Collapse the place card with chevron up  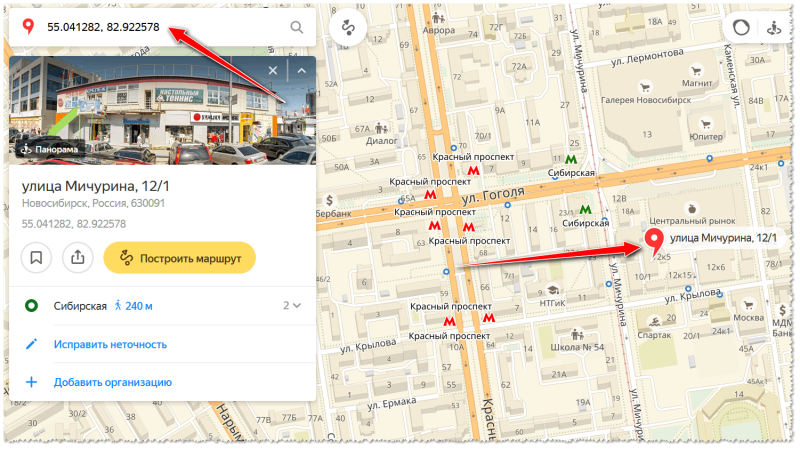pos(302,70)
